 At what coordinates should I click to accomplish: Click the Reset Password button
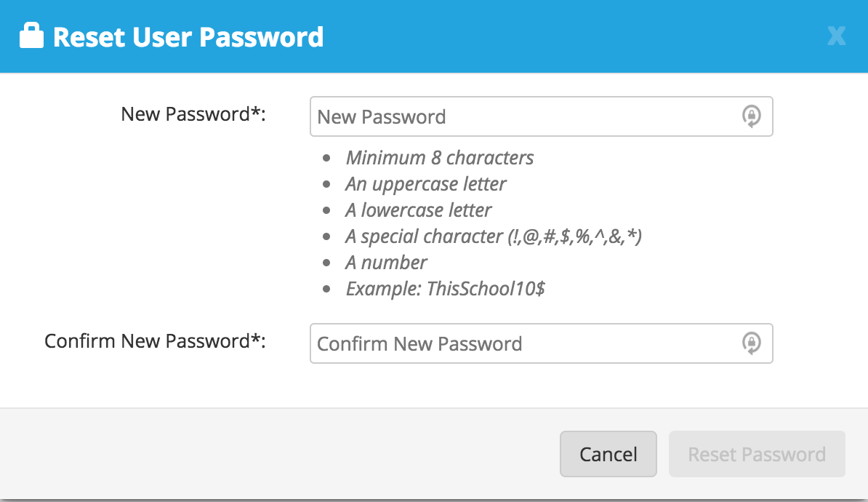coord(757,455)
